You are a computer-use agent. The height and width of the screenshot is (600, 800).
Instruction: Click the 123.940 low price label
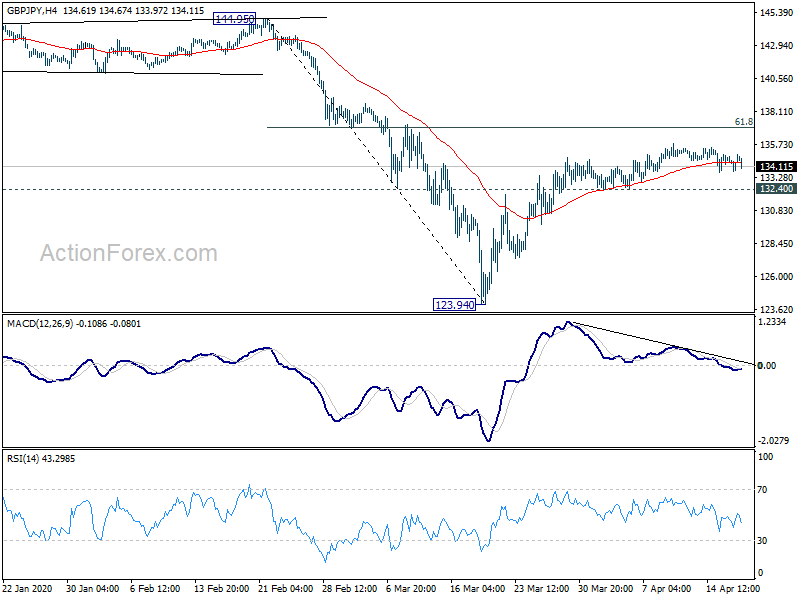(455, 305)
